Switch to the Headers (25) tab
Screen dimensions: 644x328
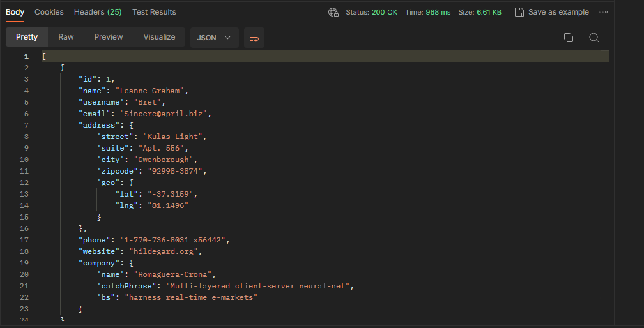(98, 12)
